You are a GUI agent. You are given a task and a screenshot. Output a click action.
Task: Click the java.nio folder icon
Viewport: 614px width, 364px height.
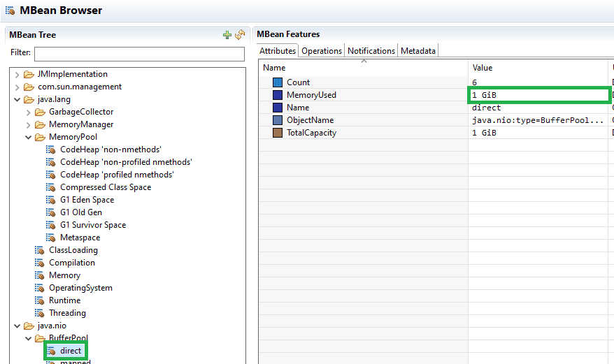pyautogui.click(x=29, y=326)
